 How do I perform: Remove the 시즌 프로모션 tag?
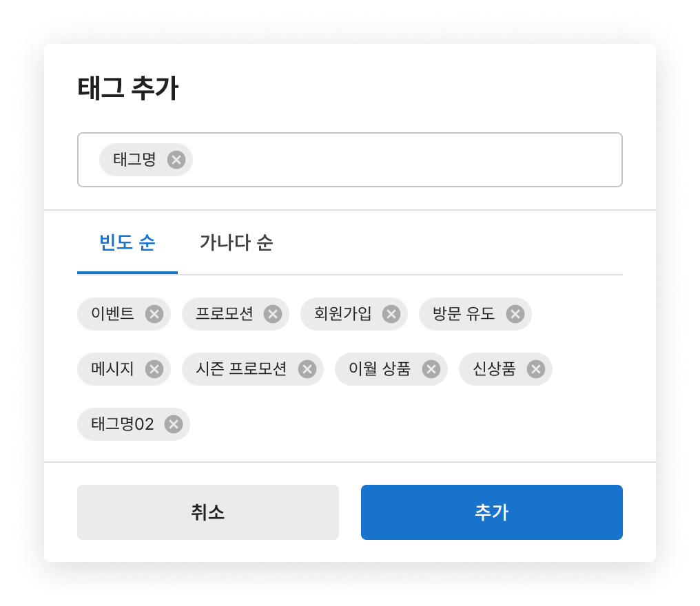pos(307,369)
